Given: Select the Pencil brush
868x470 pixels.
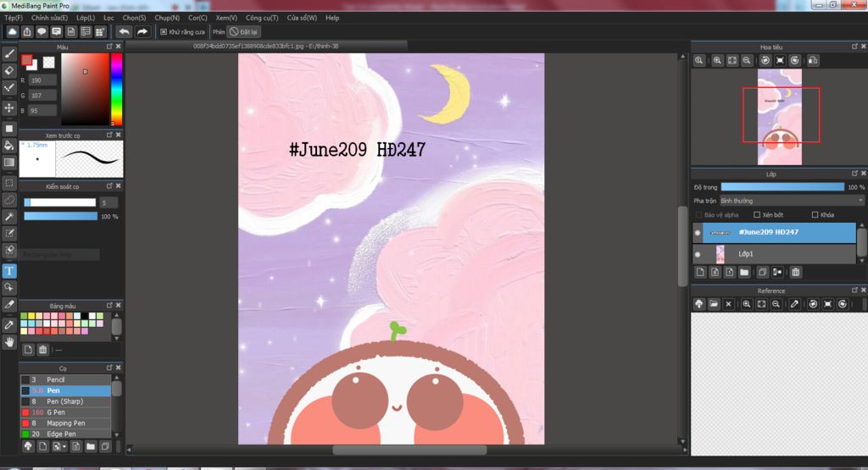Looking at the screenshot, I should [65, 380].
